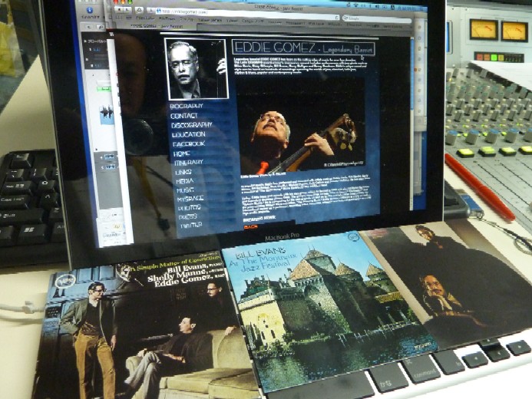The width and height of the screenshot is (532, 399).
Task: Follow the FACEBOOK link in sidebar
Action: point(189,144)
